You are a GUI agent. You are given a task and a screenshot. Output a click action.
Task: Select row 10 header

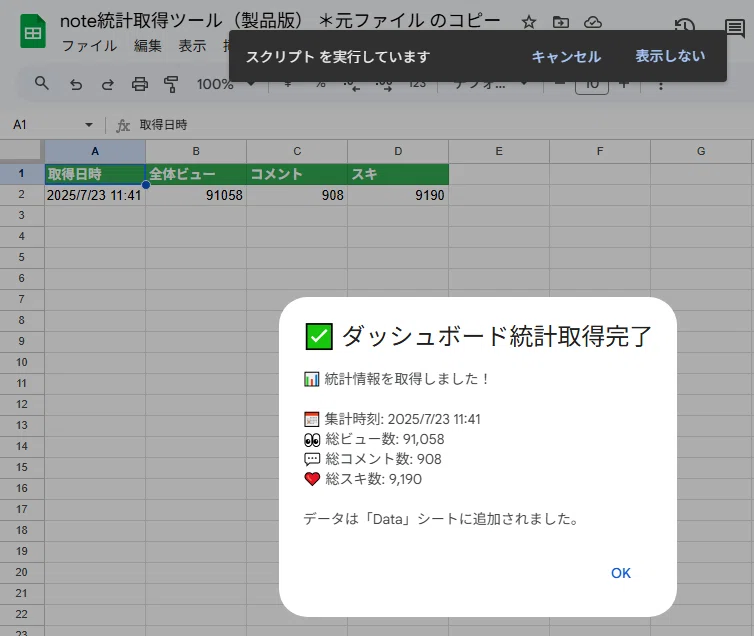pyautogui.click(x=22, y=362)
